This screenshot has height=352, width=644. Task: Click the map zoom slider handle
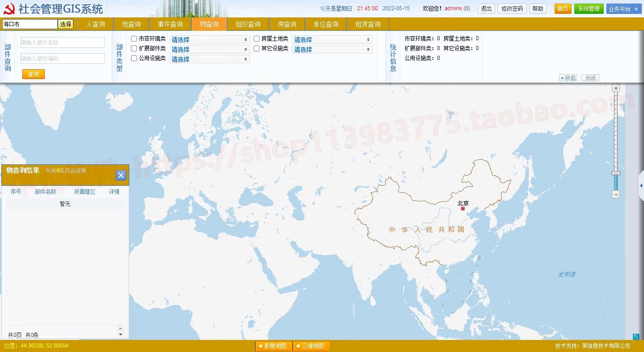616,173
